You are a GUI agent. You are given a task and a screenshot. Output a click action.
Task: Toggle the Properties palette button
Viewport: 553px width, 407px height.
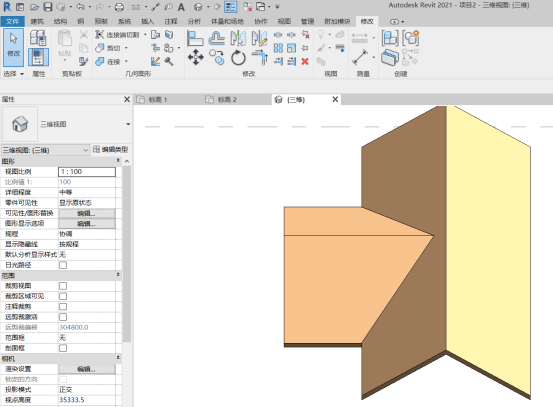point(38,57)
